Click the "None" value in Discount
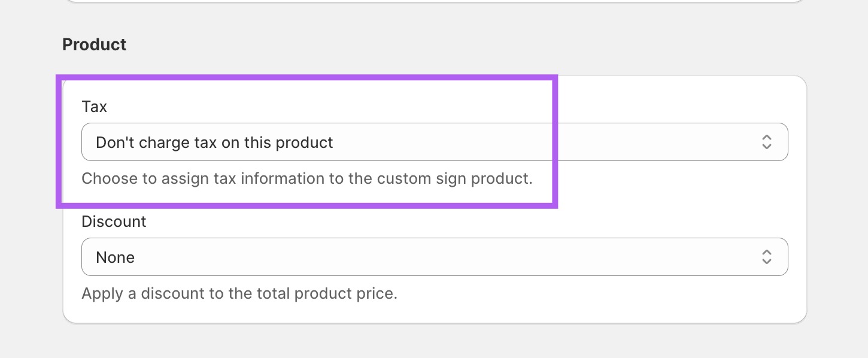 click(115, 257)
